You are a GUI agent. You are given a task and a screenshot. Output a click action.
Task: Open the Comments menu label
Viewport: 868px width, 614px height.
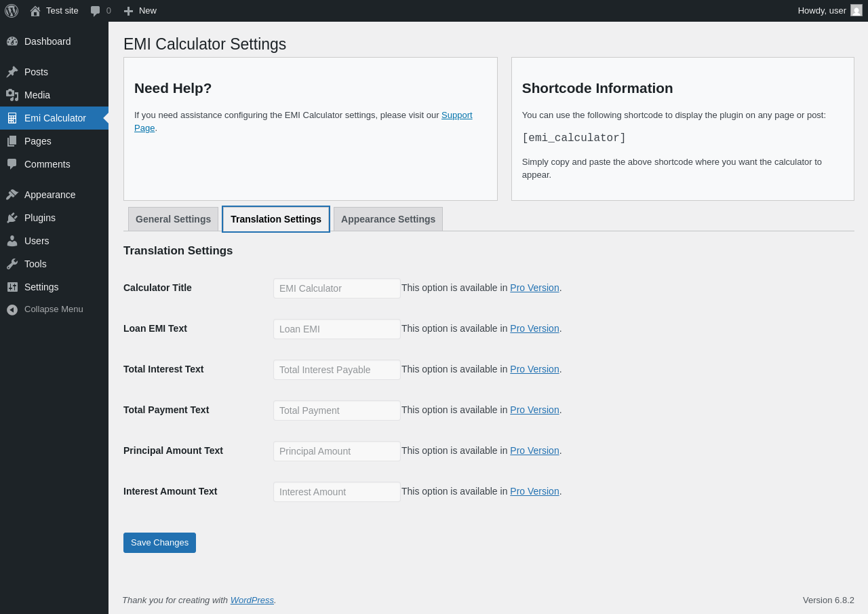(47, 164)
